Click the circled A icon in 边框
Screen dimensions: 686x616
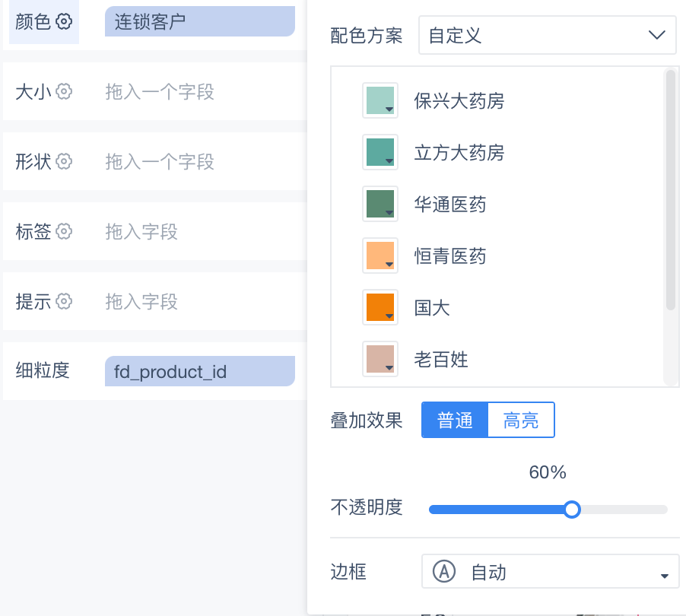(x=444, y=571)
